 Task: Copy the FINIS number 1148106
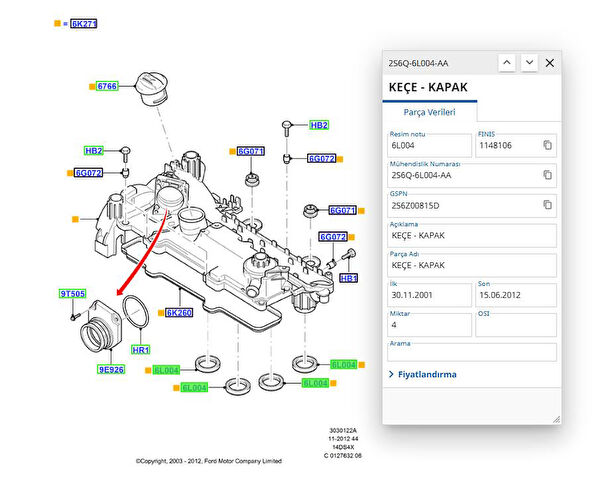click(x=547, y=145)
